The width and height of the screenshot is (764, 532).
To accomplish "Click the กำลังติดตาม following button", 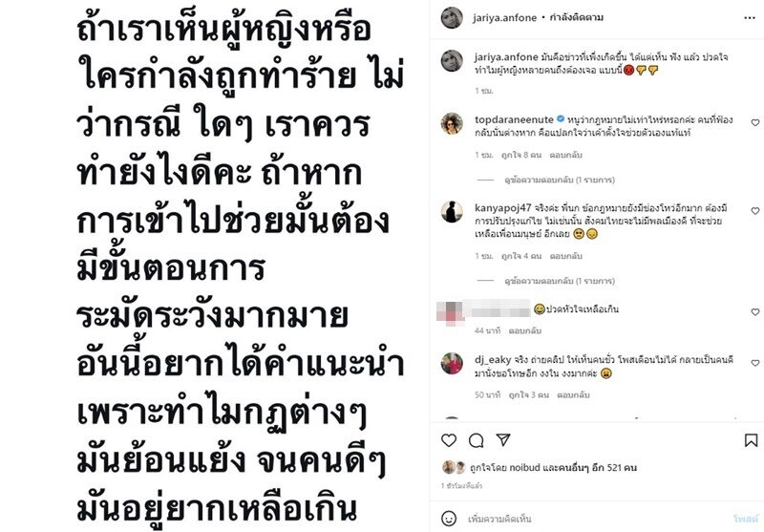I will [577, 17].
